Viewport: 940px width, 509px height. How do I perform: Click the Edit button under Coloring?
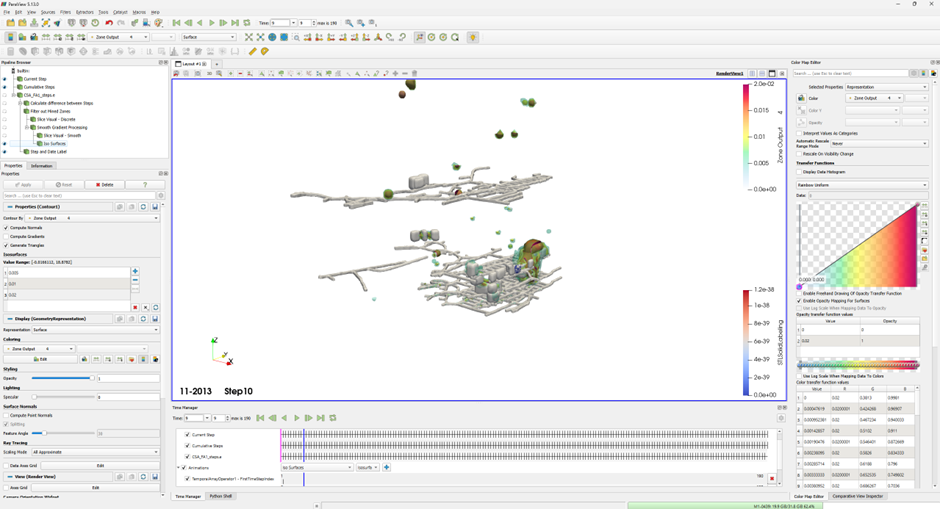(40, 359)
